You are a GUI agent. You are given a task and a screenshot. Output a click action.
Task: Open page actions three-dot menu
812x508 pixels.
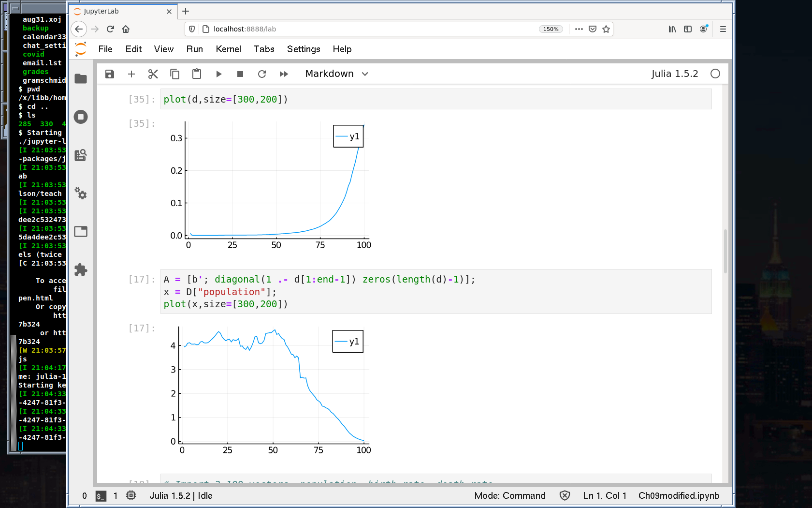pyautogui.click(x=579, y=29)
